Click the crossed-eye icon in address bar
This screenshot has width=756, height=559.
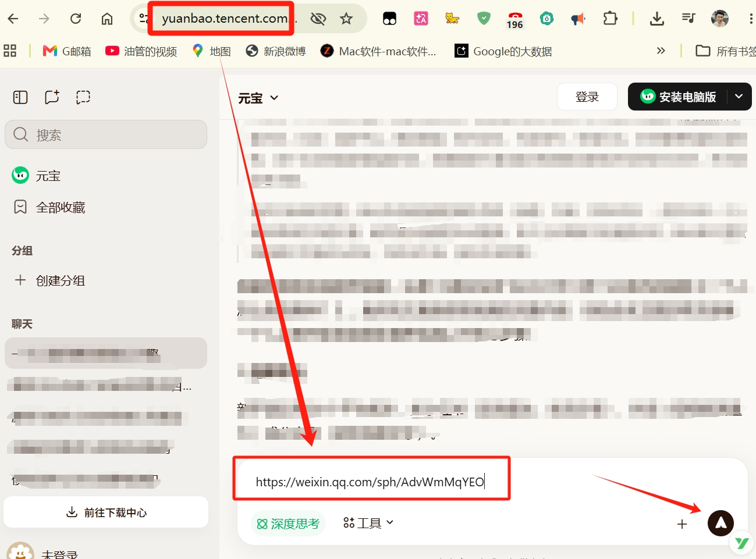pyautogui.click(x=318, y=19)
